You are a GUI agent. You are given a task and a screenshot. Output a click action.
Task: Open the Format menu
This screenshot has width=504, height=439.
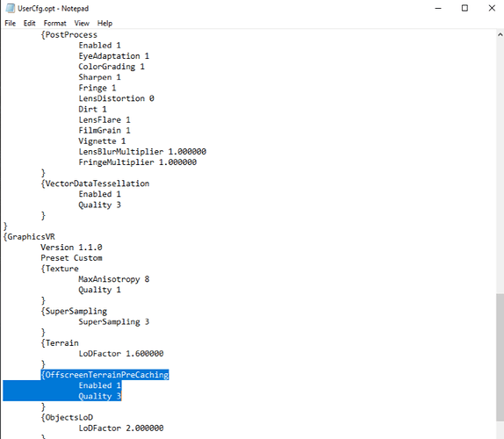click(54, 23)
